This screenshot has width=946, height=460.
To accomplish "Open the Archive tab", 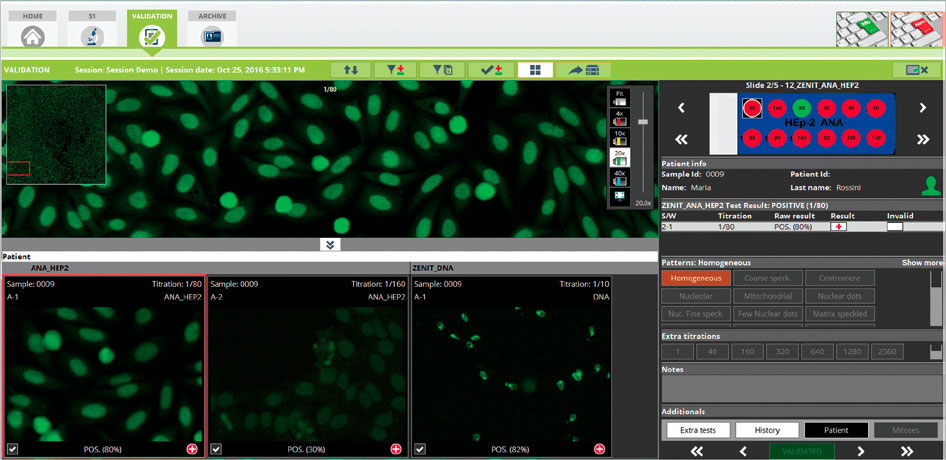I will [x=211, y=30].
